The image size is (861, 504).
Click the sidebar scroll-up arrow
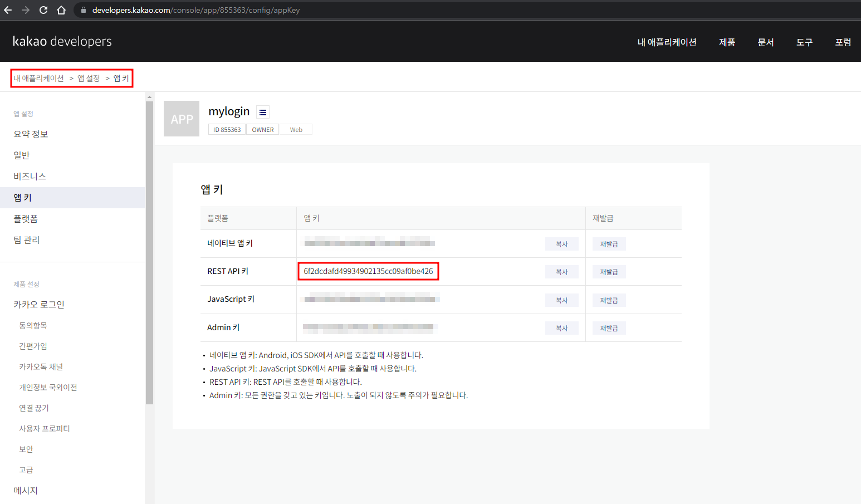149,97
